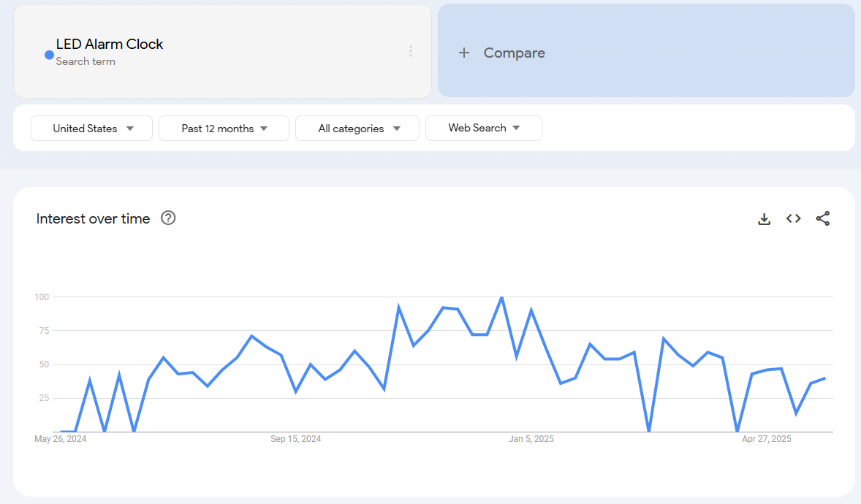The height and width of the screenshot is (504, 861).
Task: Open the All categories filter dropdown
Action: 357,129
